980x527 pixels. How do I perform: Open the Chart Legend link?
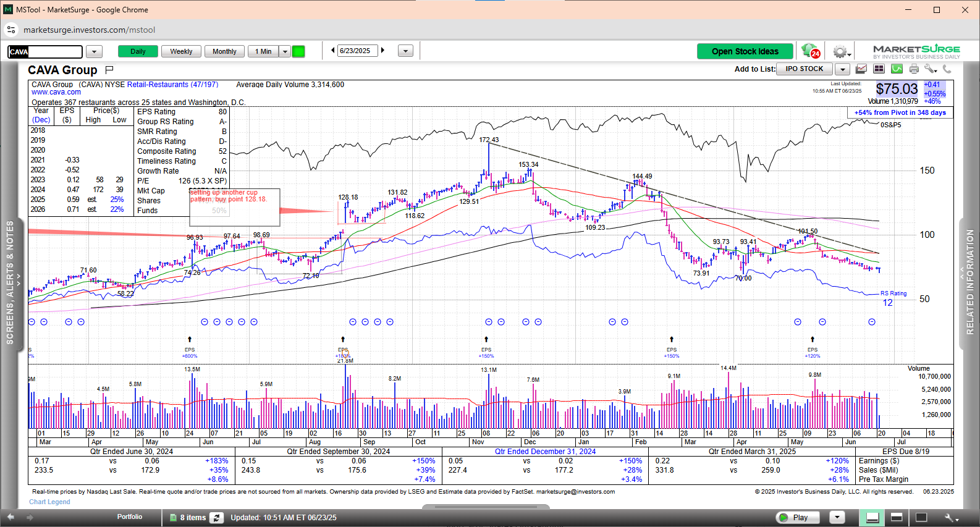coord(49,502)
